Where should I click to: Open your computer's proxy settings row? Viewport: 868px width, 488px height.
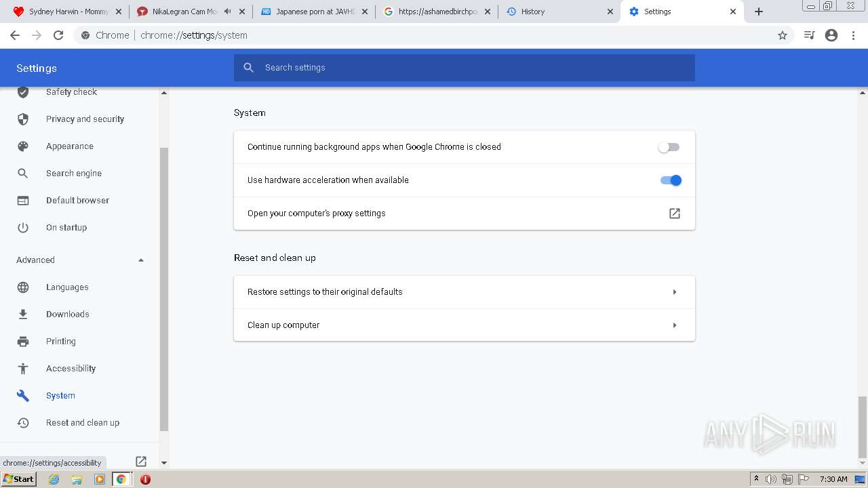(x=465, y=213)
